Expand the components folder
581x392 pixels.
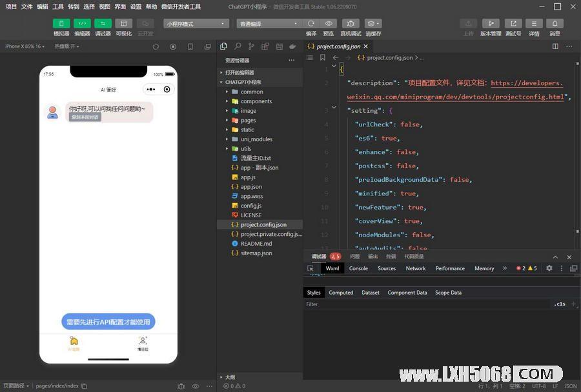pyautogui.click(x=260, y=101)
